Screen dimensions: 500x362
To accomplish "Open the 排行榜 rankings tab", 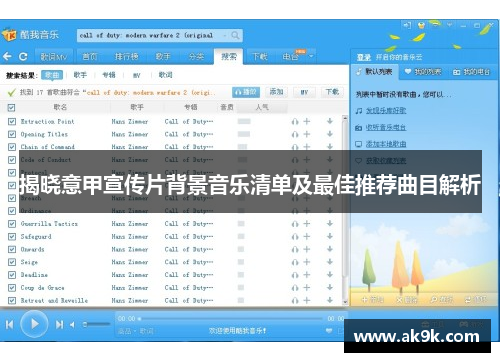I will click(127, 57).
